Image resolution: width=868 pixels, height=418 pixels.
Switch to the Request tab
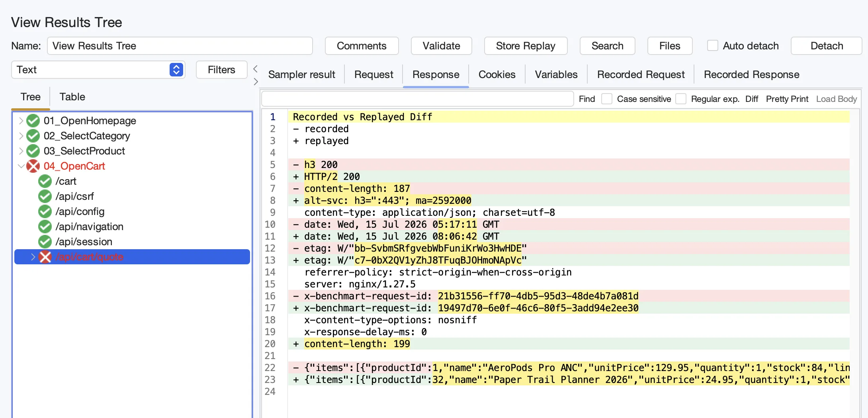pos(373,74)
